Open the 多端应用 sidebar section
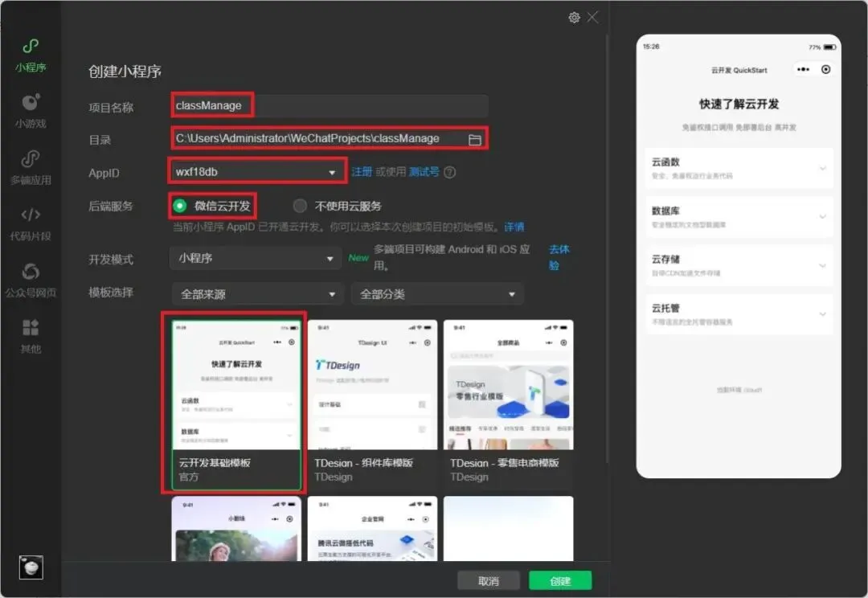868x598 pixels. pyautogui.click(x=31, y=168)
